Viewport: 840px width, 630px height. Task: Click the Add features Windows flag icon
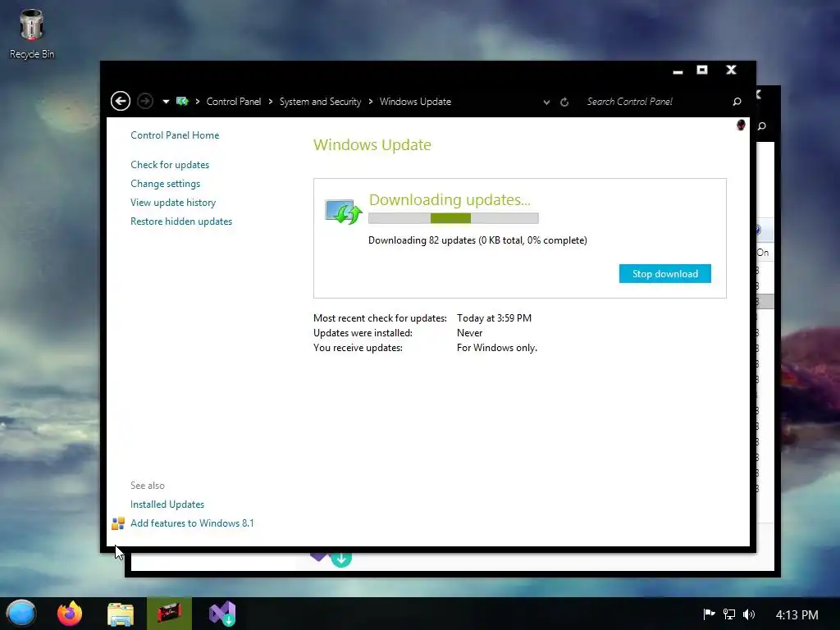(x=118, y=523)
